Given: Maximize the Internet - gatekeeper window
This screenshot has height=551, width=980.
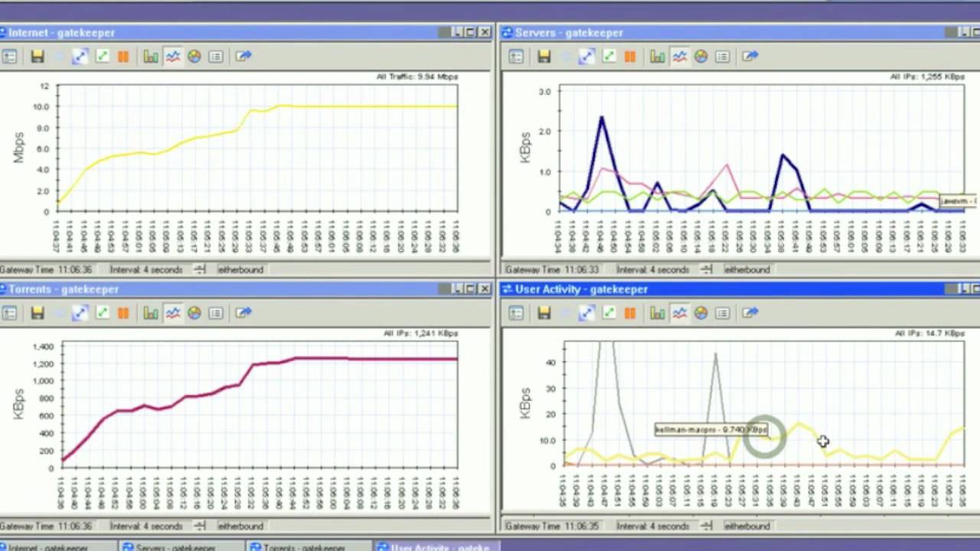Looking at the screenshot, I should [x=470, y=32].
